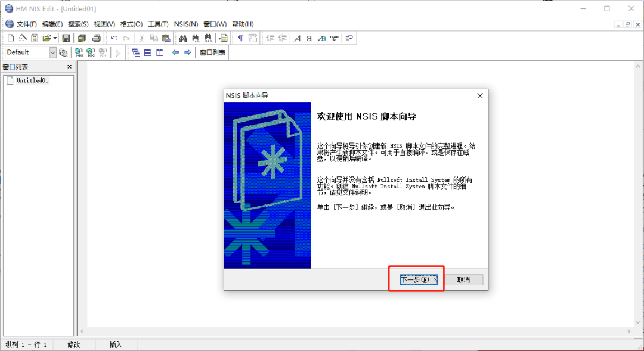Select Untitled01 in the window list

tap(32, 80)
